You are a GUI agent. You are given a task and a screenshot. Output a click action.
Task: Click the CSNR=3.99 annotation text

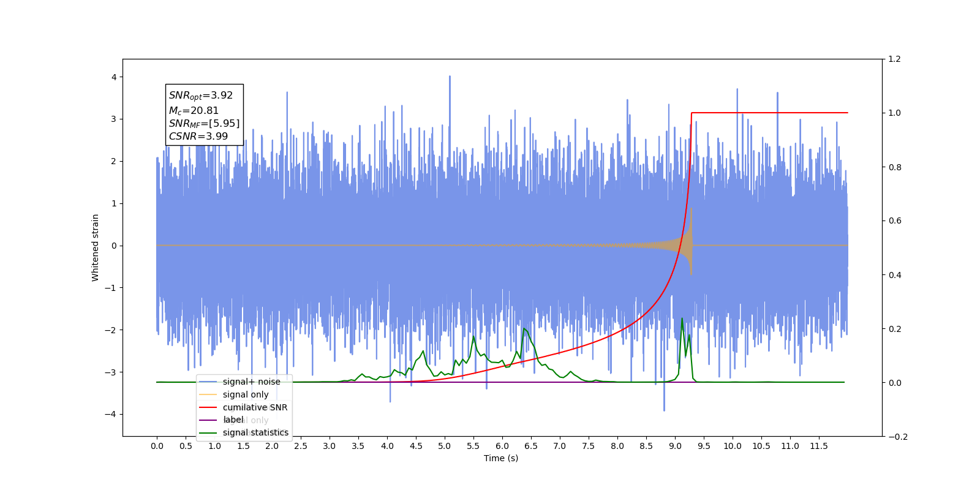tap(198, 137)
